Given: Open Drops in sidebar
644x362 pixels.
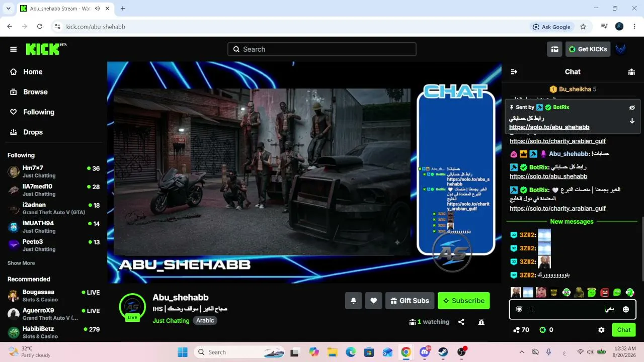Looking at the screenshot, I should (x=53, y=132).
